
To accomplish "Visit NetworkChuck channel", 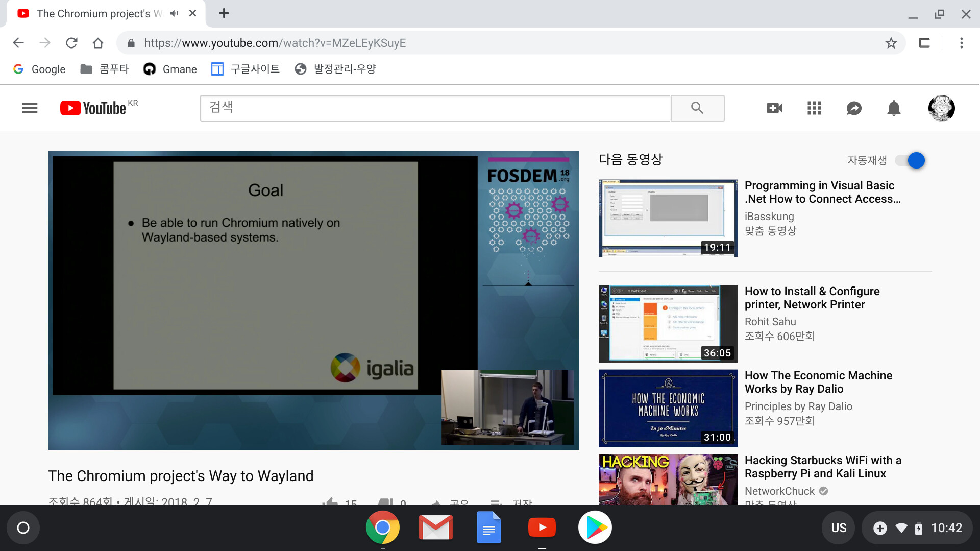I will click(x=779, y=491).
